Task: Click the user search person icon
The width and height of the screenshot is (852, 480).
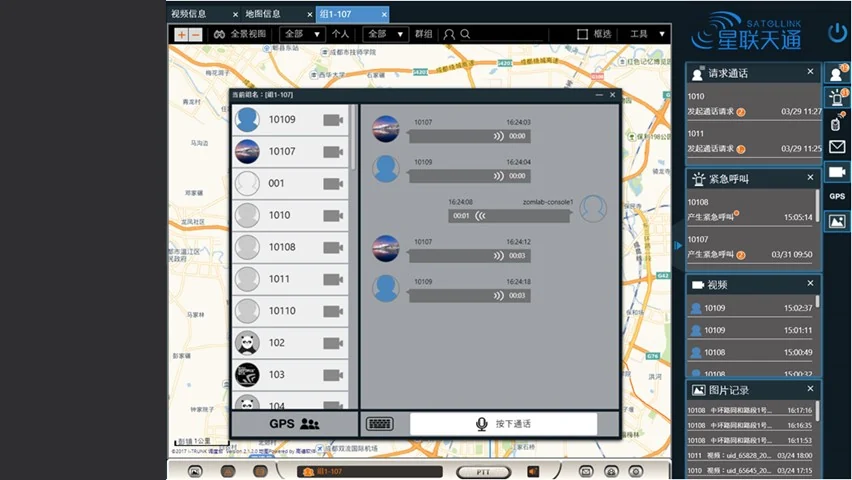Action: pyautogui.click(x=449, y=34)
